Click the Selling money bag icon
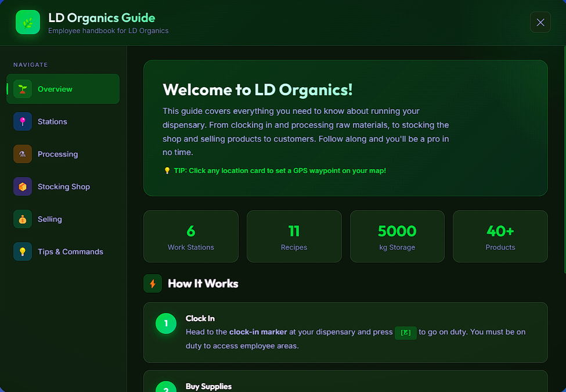Viewport: 566px width, 392px height. coord(23,219)
